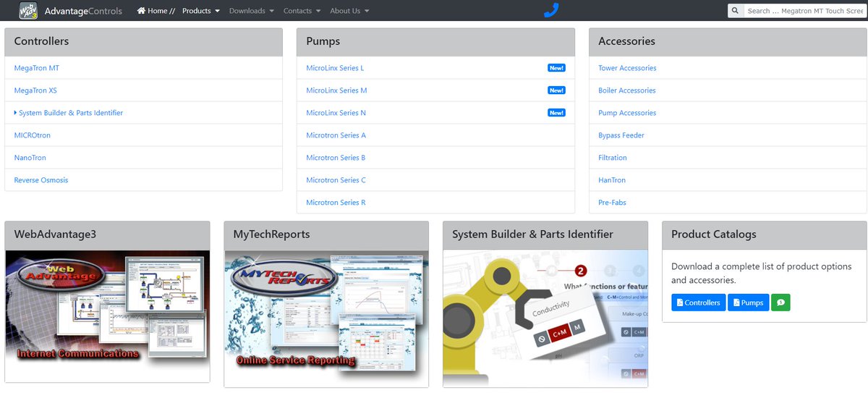Click the New badge for MicroLinx Series N
Image resolution: width=868 pixels, height=393 pixels.
pyautogui.click(x=556, y=113)
